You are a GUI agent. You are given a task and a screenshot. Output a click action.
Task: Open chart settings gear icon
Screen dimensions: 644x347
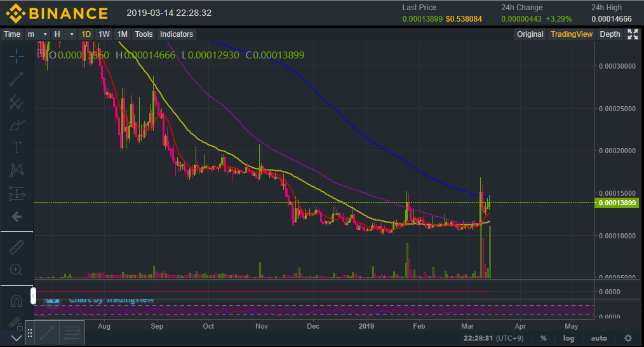628,338
